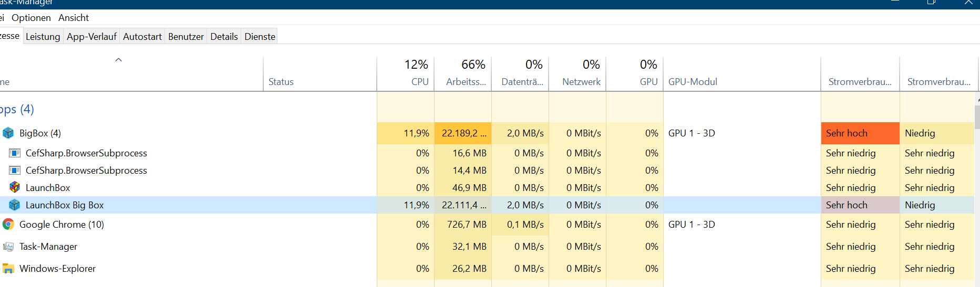Image resolution: width=980 pixels, height=287 pixels.
Task: Click BigBox 'Sehr hoch' power usage cell
Action: 860,133
